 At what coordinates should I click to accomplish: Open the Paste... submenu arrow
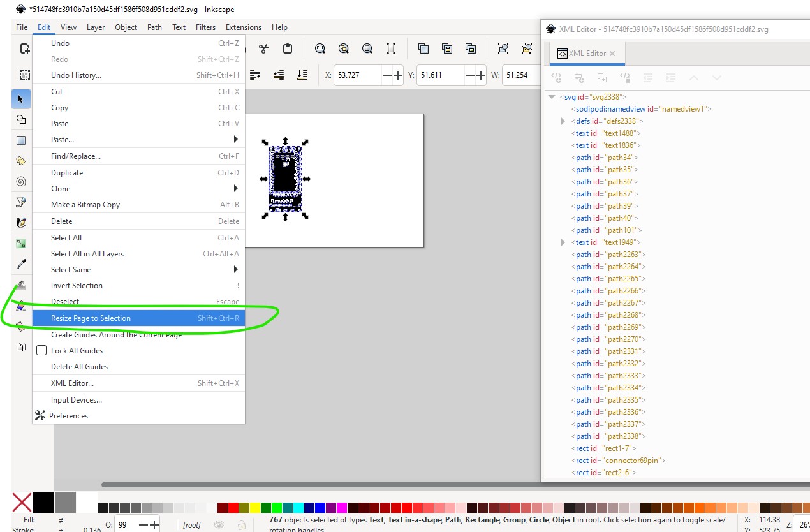(235, 140)
